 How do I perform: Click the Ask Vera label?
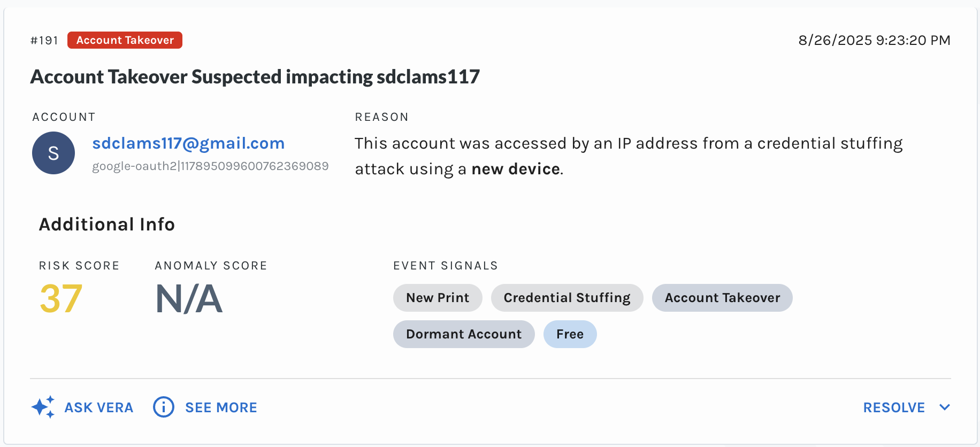99,407
